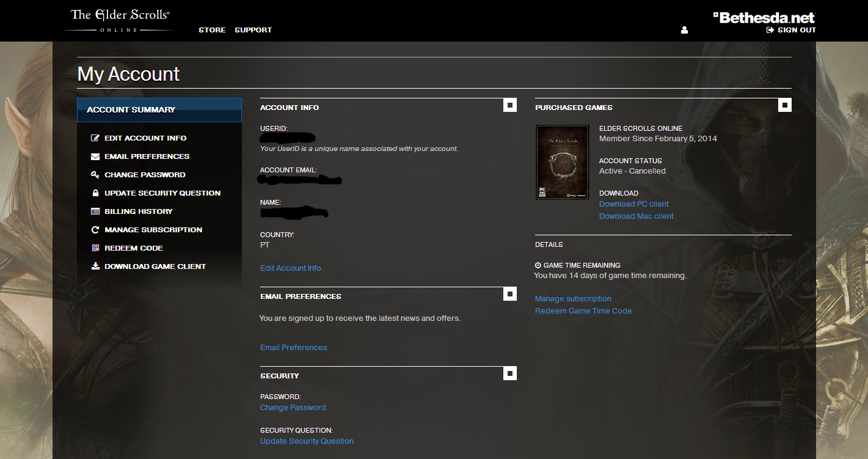Click the Manage Subscription refresh icon
This screenshot has width=868, height=459.
95,230
